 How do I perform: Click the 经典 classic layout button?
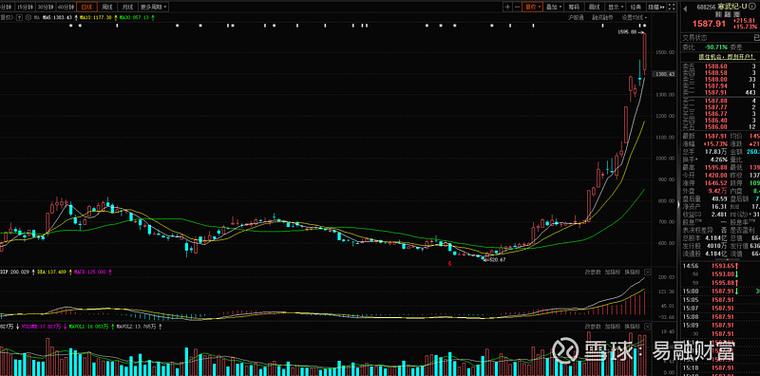click(x=636, y=7)
